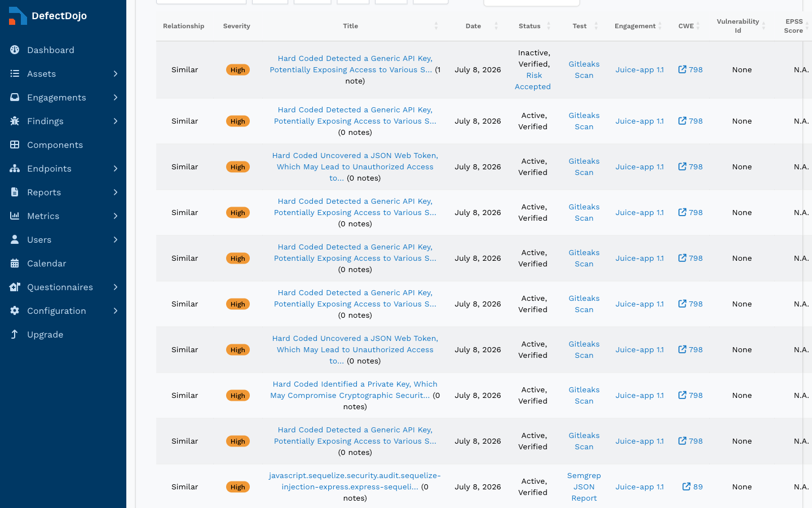Select the Engagements inbox icon
Viewport: 812px width, 508px height.
tap(15, 97)
